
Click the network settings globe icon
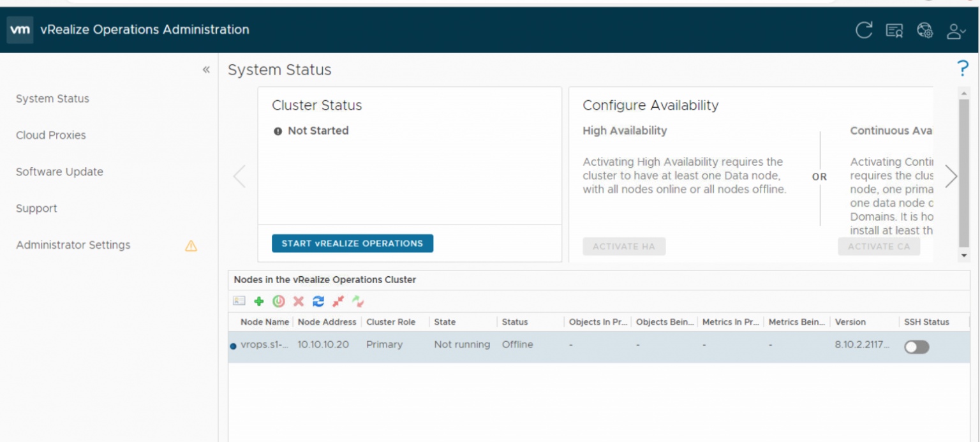pyautogui.click(x=925, y=30)
